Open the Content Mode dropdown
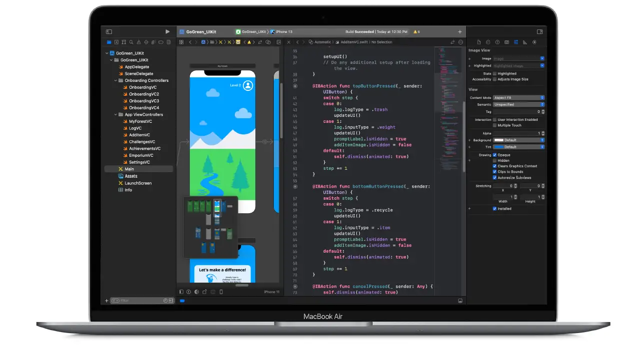Viewport: 631px width, 364px height. tap(518, 97)
